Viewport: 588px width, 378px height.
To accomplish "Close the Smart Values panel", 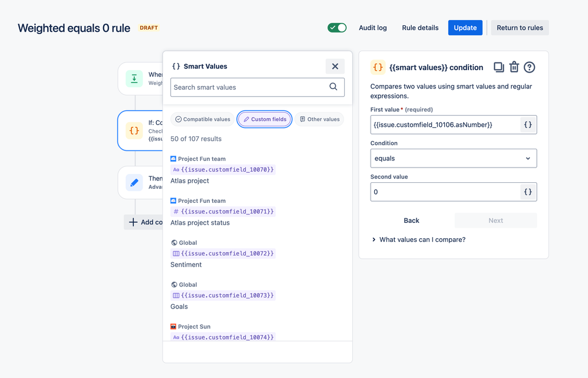I will click(x=335, y=67).
